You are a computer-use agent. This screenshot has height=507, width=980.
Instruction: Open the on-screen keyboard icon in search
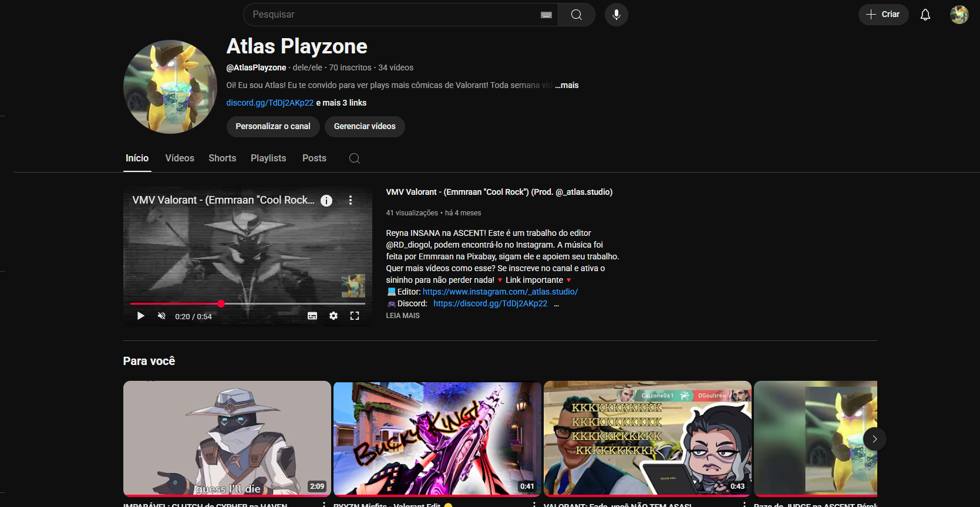point(546,15)
